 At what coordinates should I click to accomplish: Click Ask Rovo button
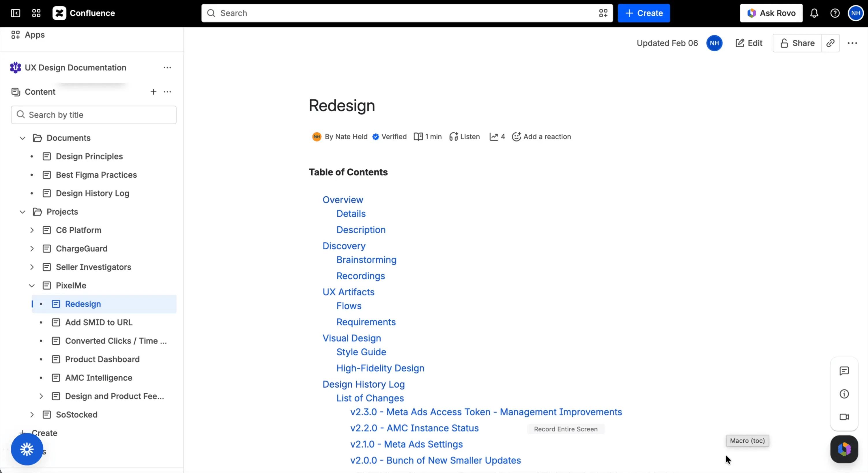click(771, 13)
